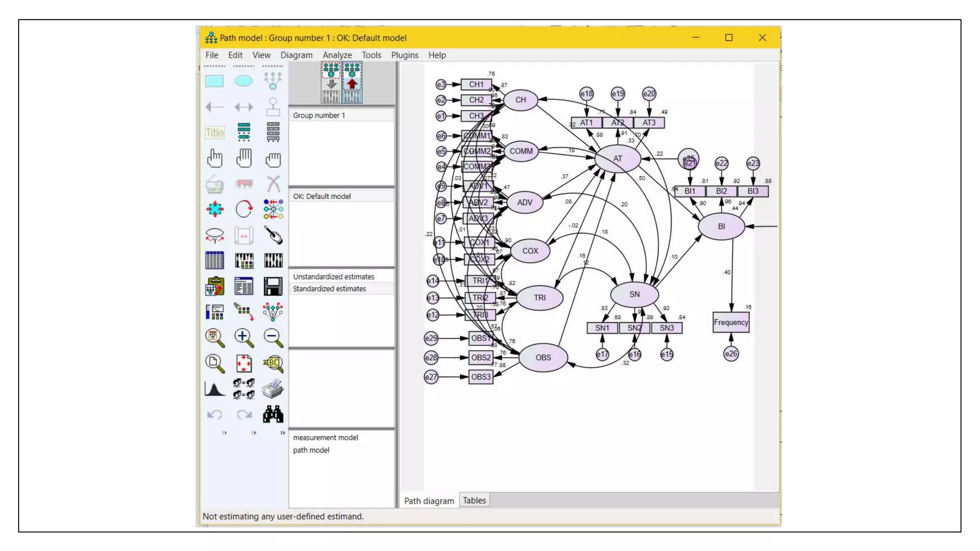Select the rotate indicators tool
Image resolution: width=980 pixels, height=551 pixels.
[244, 209]
